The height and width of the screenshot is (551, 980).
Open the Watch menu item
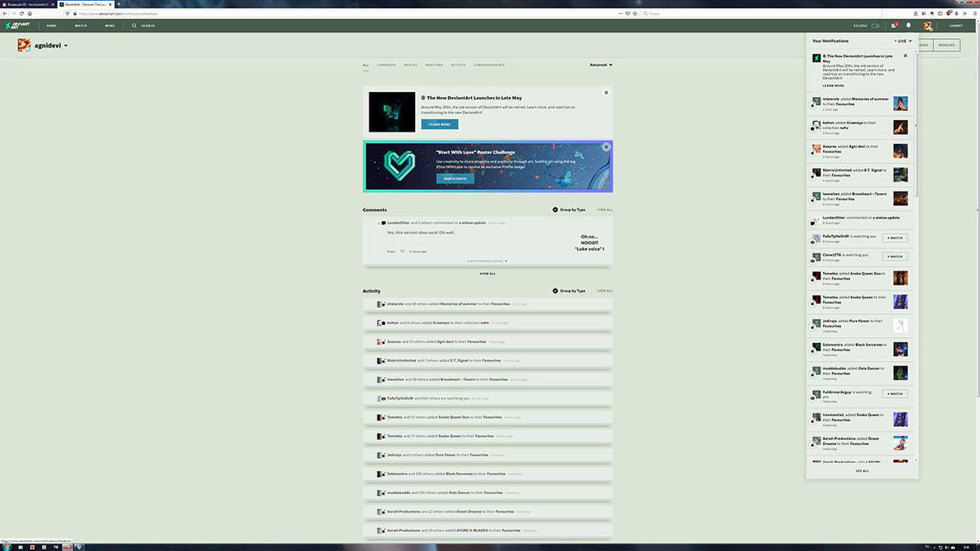[x=81, y=25]
